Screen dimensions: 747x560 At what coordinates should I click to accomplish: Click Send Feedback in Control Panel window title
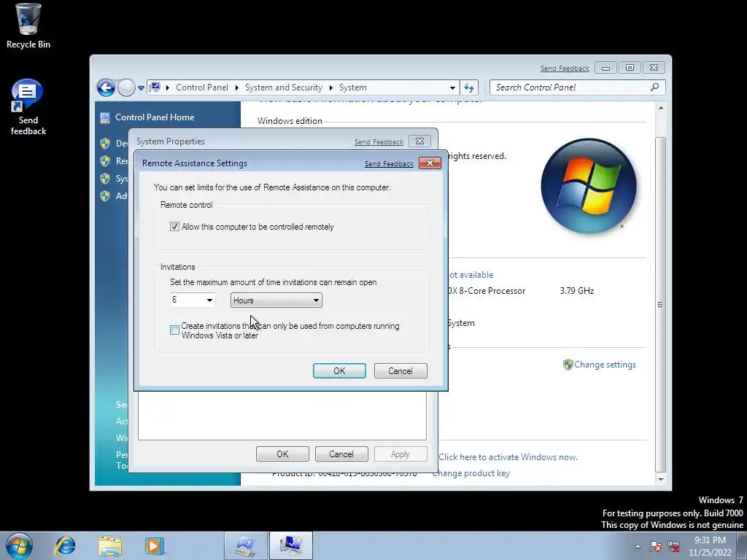tap(565, 69)
